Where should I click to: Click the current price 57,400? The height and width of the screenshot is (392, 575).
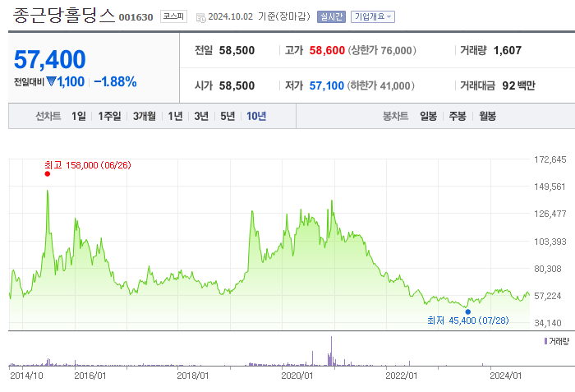pos(49,59)
